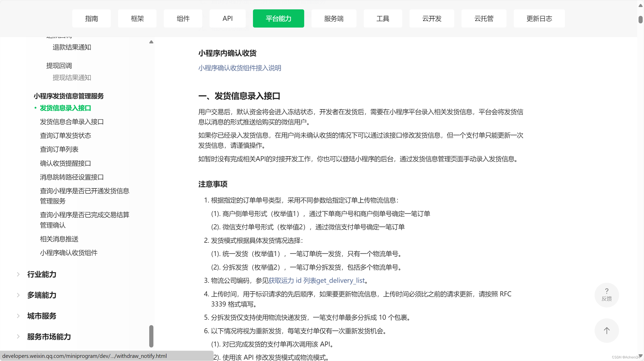Viewport: 644px width, 361px height.
Task: Open the 更新日志 tab
Action: pos(539,18)
